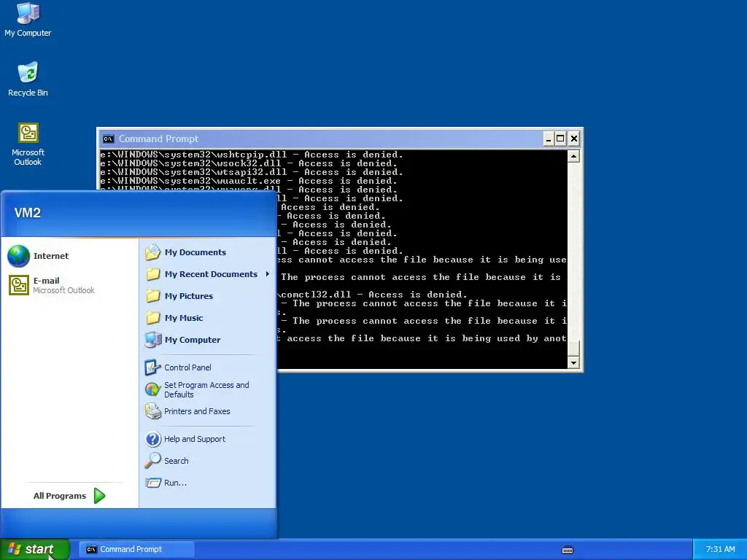Select the Control Panel menu entry
This screenshot has width=747, height=560.
click(x=207, y=367)
